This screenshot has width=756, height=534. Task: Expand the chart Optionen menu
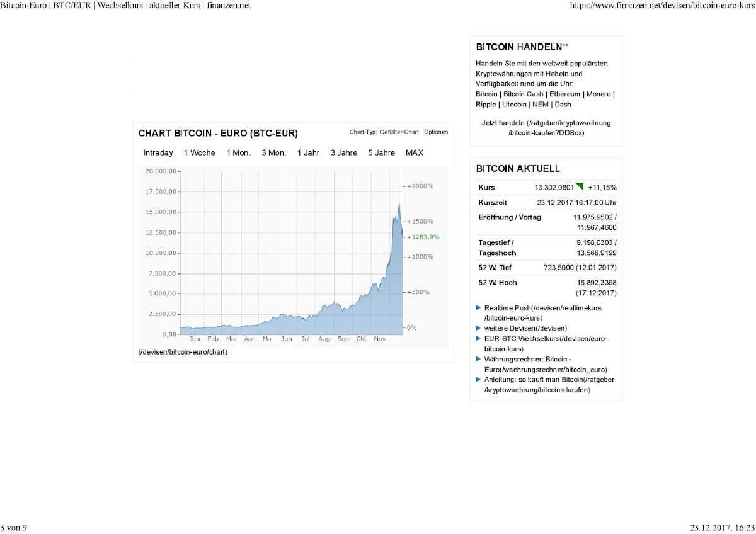pos(436,132)
